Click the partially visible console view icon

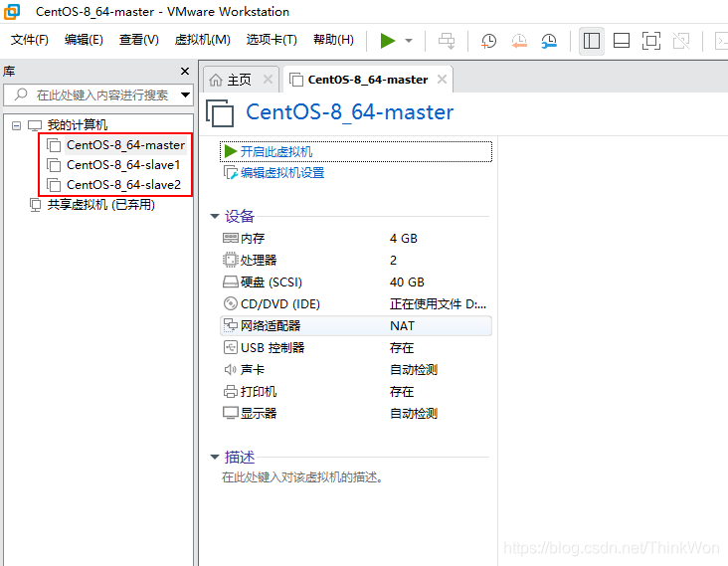click(721, 41)
